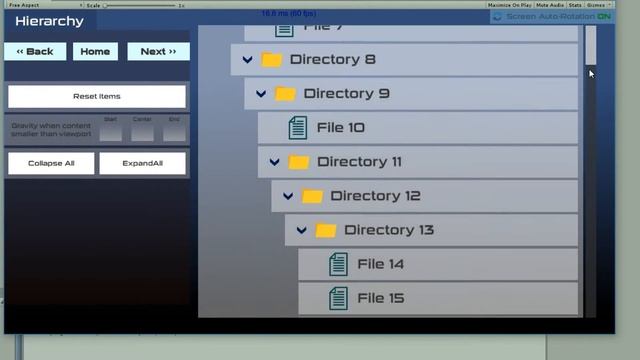640x360 pixels.
Task: Click ExpandAll
Action: 142,163
